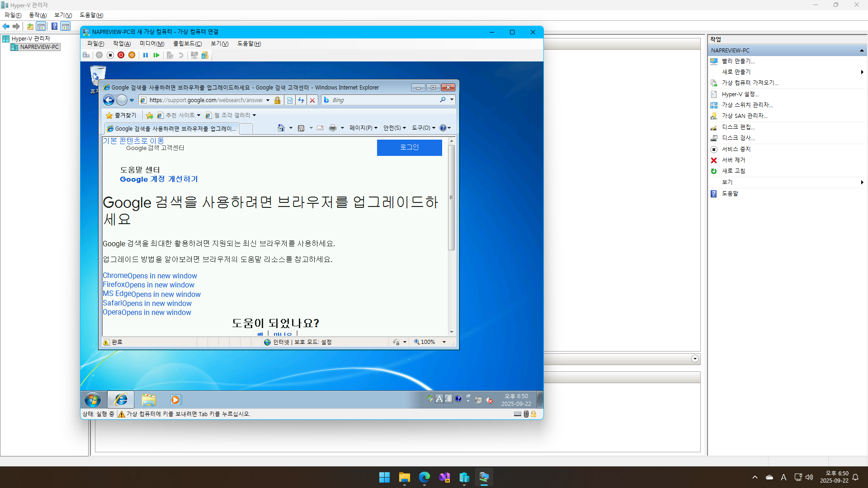This screenshot has width=868, height=488.
Task: Go back in Internet Explorer
Action: coord(109,100)
